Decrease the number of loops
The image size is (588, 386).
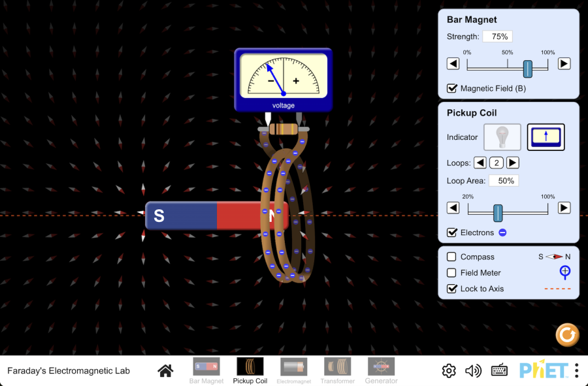coord(480,163)
